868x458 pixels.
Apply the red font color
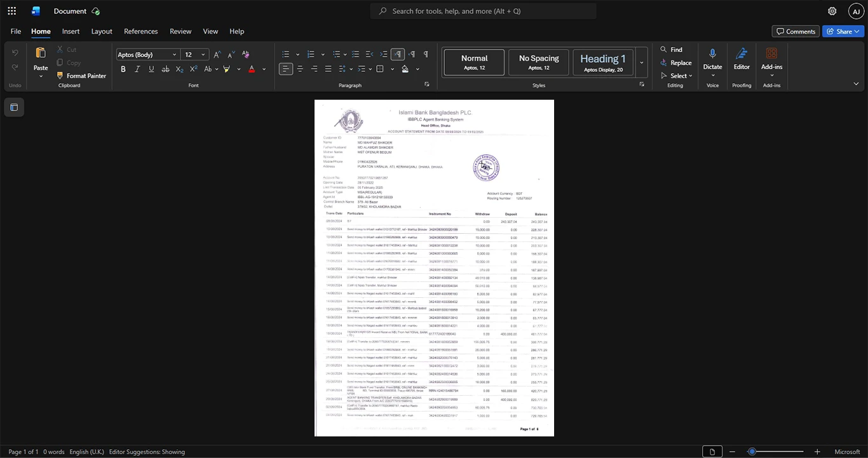coord(252,69)
